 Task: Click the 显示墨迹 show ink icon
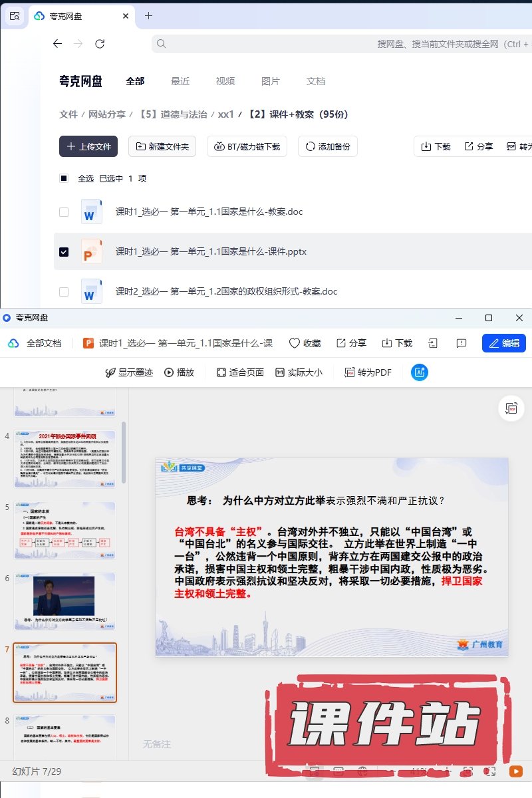111,372
